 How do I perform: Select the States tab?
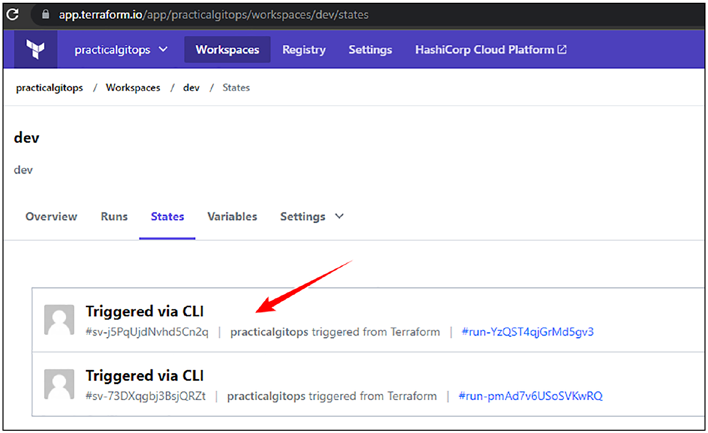click(x=167, y=216)
